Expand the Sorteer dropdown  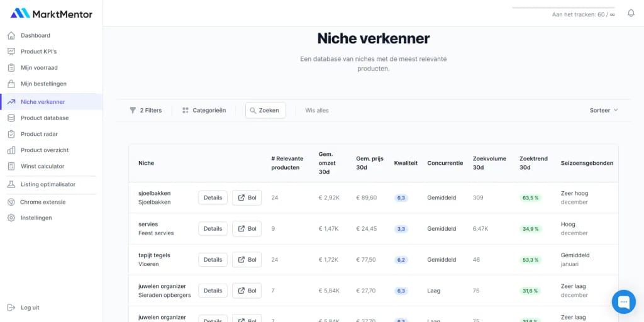pos(604,110)
